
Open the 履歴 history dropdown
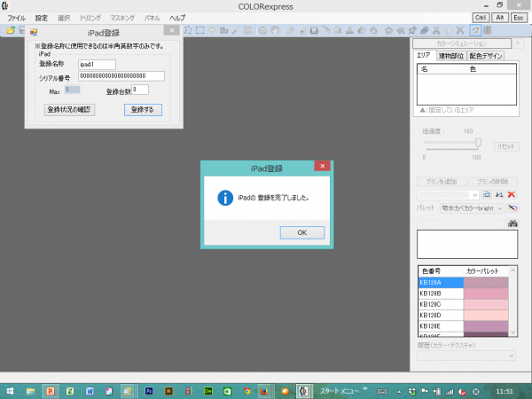pos(466,356)
